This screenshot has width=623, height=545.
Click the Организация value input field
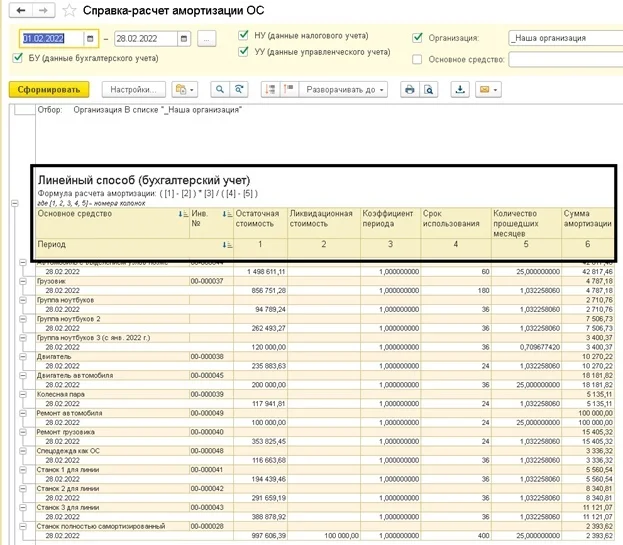click(x=560, y=38)
